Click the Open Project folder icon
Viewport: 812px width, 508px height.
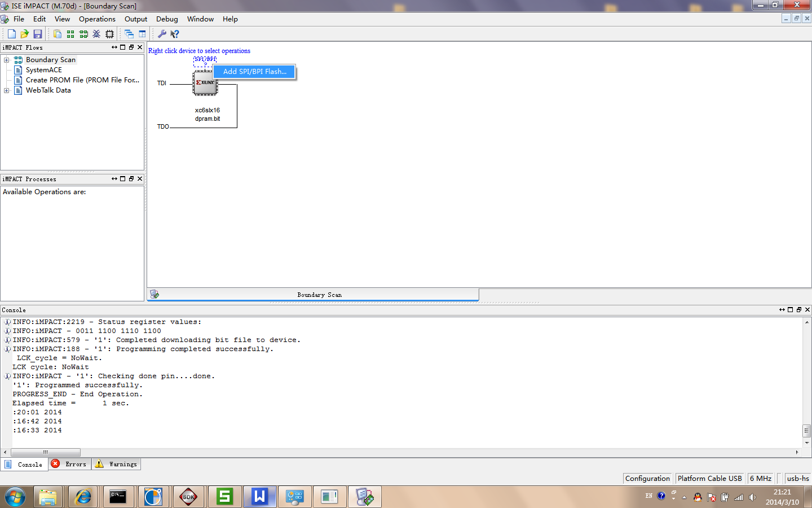click(x=24, y=34)
